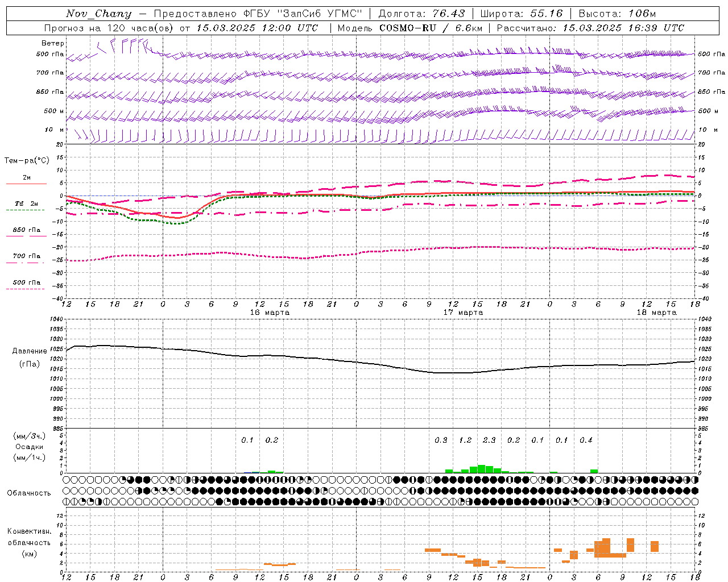Click the "Тем-ра(°C)" temperature label
This screenshot has height=582, width=728.
tap(27, 160)
